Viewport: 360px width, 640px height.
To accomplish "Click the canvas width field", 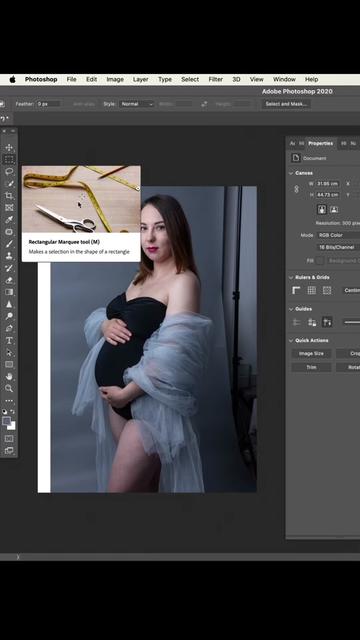I will 327,184.
